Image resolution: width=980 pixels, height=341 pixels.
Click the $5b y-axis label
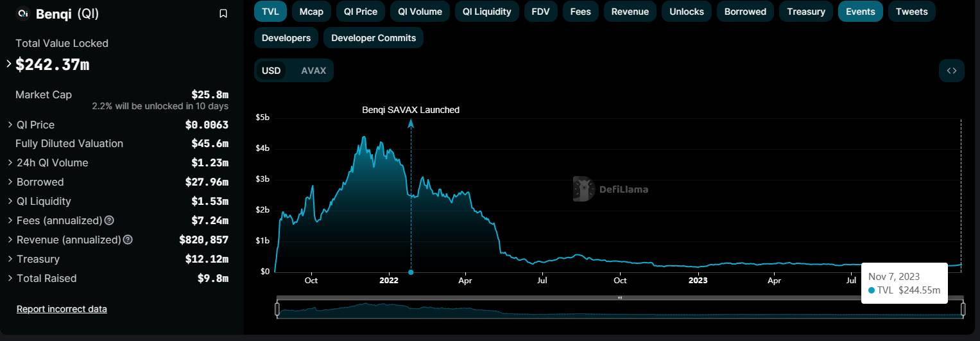[x=262, y=118]
